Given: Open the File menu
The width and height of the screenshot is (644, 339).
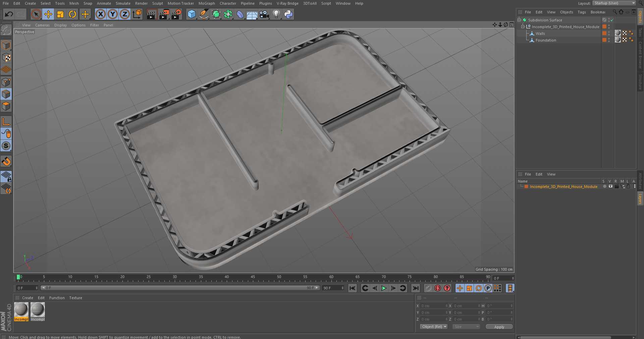Looking at the screenshot, I should [x=6, y=3].
